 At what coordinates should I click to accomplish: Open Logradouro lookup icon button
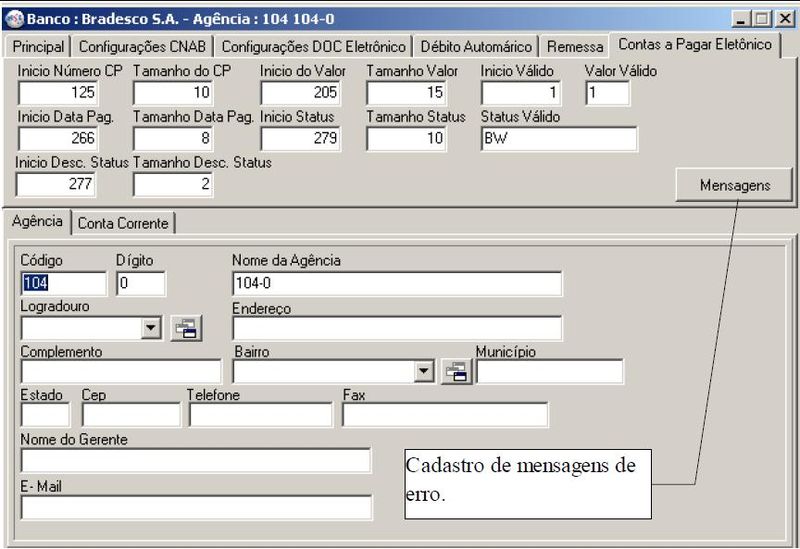click(x=186, y=328)
